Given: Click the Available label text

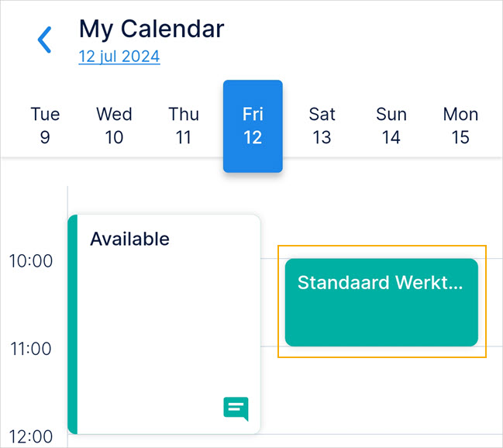Looking at the screenshot, I should click(129, 239).
